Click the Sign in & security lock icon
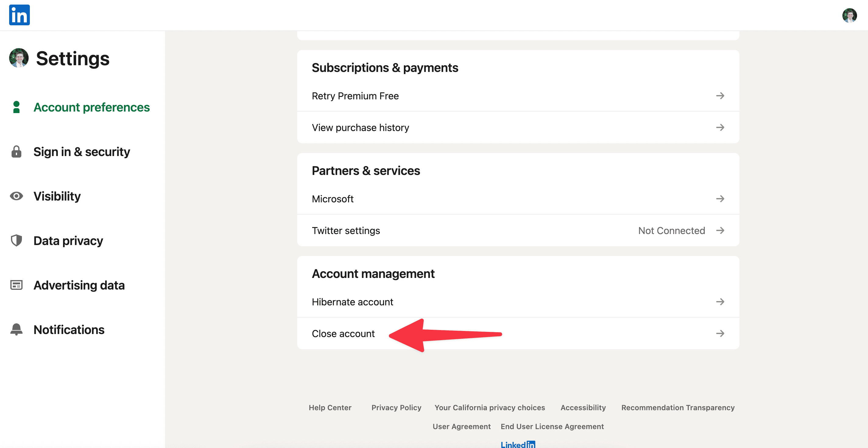868x448 pixels. point(16,152)
